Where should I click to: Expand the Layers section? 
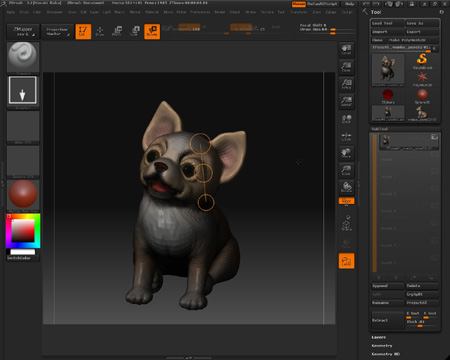(379, 338)
